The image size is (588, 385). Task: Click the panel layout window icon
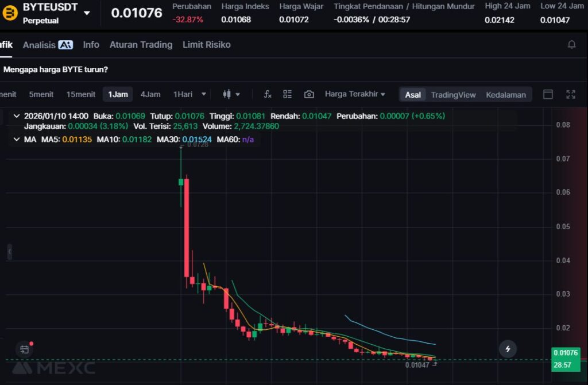click(548, 94)
